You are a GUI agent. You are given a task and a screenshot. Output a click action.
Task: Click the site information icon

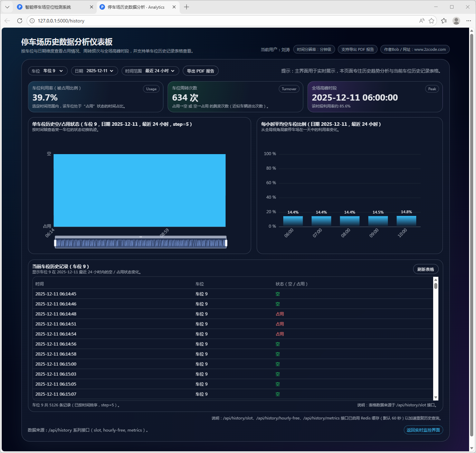point(32,21)
